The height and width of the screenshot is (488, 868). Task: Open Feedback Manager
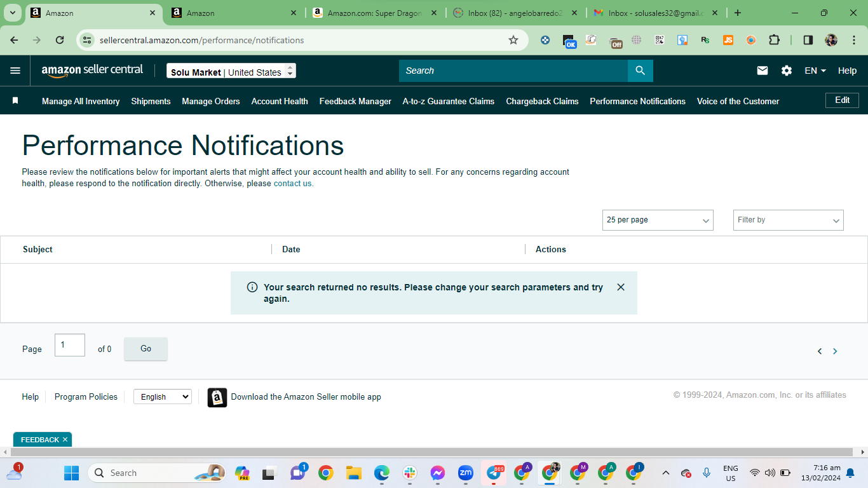coord(355,101)
